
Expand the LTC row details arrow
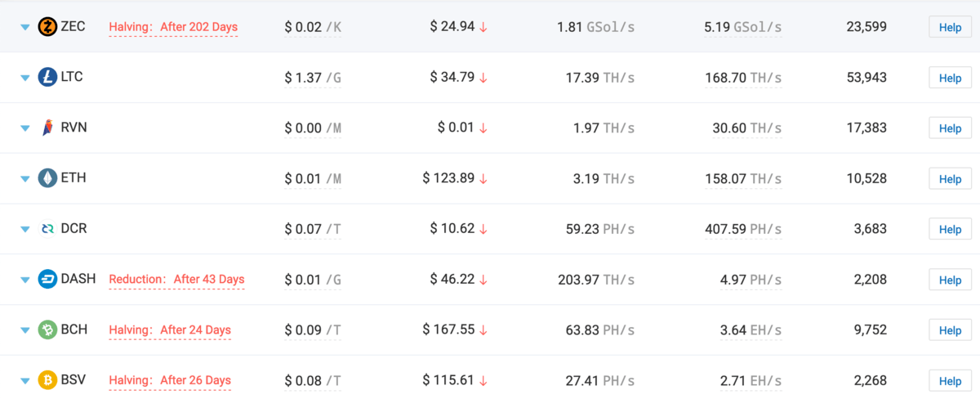click(24, 78)
